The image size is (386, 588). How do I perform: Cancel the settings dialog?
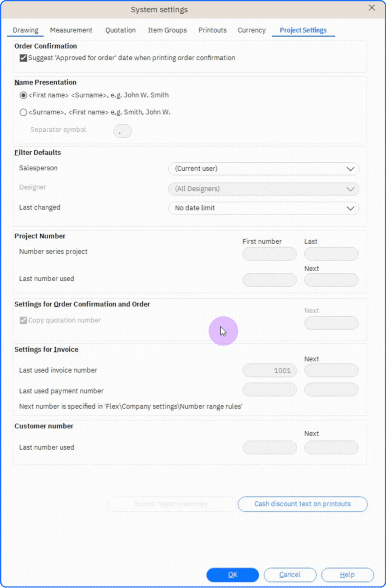pyautogui.click(x=290, y=575)
